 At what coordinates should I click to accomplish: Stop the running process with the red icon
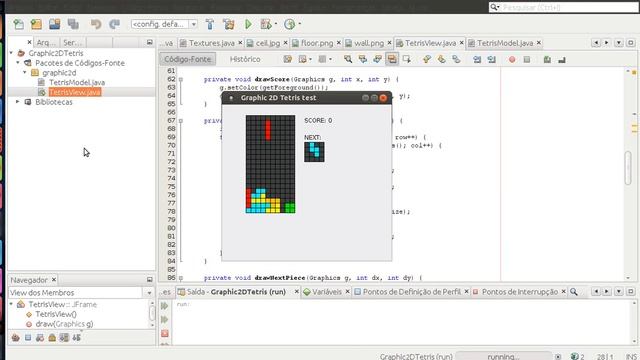click(164, 333)
